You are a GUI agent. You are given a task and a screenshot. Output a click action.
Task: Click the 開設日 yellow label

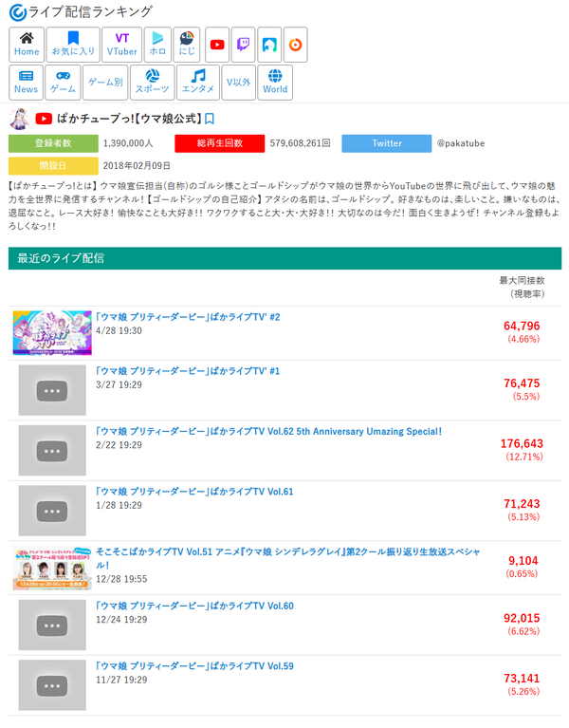coord(53,166)
